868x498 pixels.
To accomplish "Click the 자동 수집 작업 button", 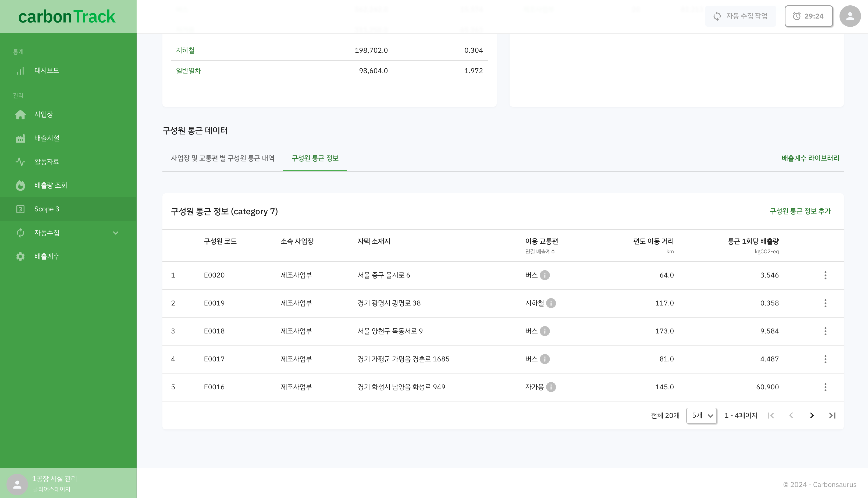I will tap(741, 16).
